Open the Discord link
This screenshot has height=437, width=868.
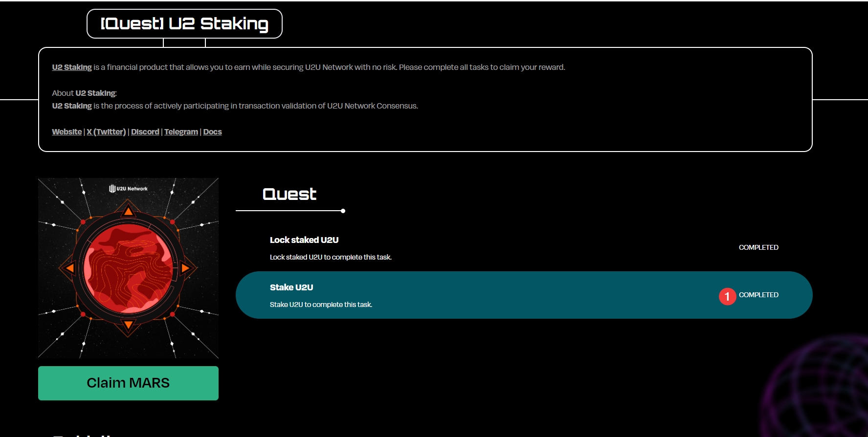click(145, 132)
